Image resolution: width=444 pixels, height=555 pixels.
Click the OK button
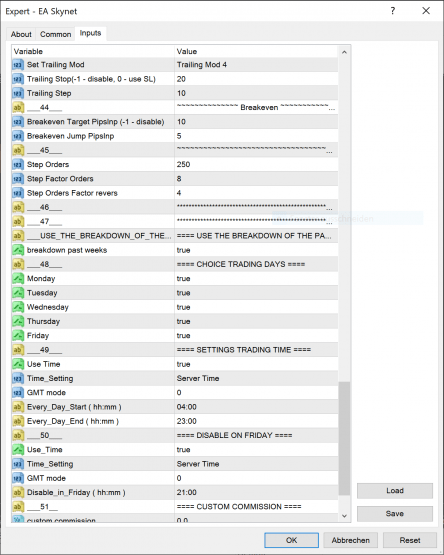point(291,540)
